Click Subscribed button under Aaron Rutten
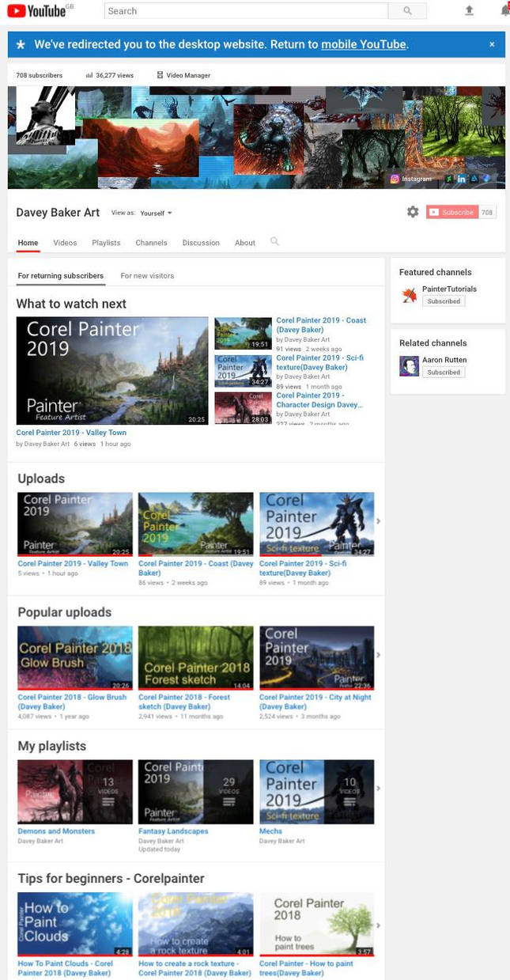Image resolution: width=510 pixels, height=980 pixels. click(444, 373)
